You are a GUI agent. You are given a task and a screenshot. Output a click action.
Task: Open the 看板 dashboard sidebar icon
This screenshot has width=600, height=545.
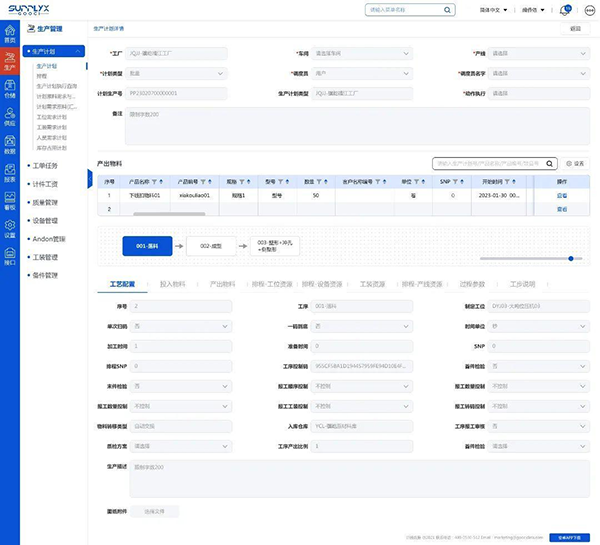[10, 199]
